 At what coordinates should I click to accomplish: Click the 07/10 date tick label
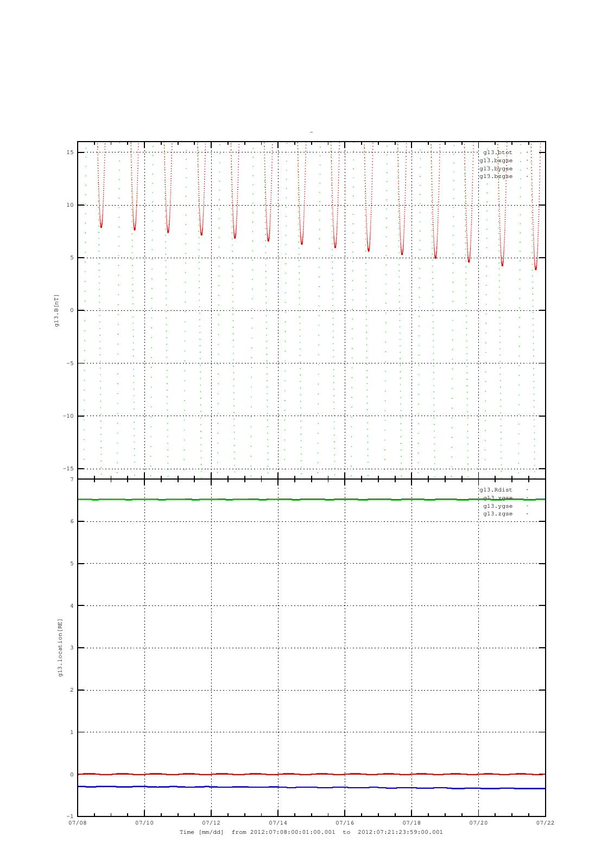click(144, 823)
